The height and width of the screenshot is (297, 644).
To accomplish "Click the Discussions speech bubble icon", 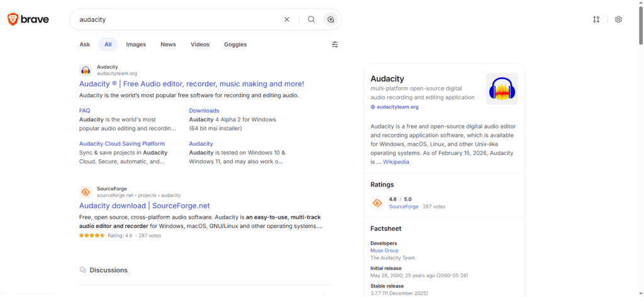I will [82, 270].
